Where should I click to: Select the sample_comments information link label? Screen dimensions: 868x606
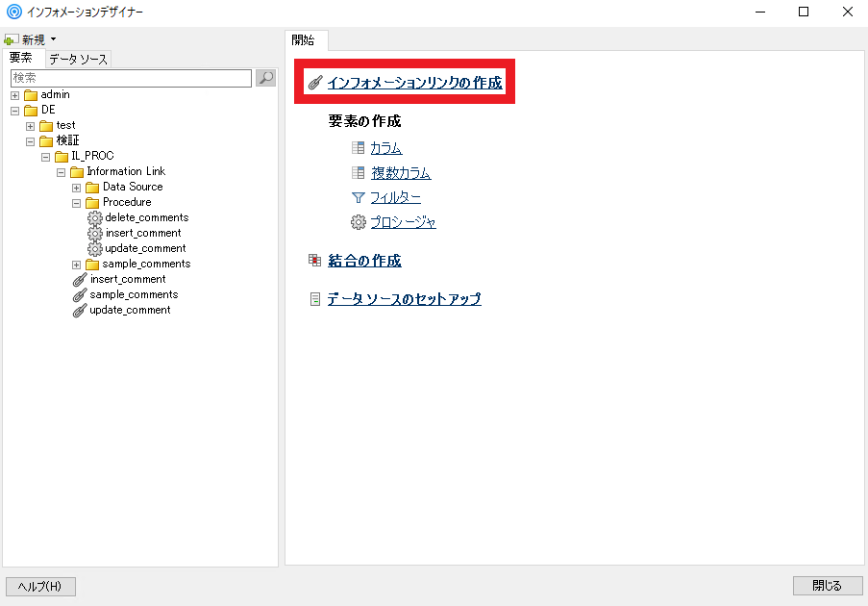point(134,294)
